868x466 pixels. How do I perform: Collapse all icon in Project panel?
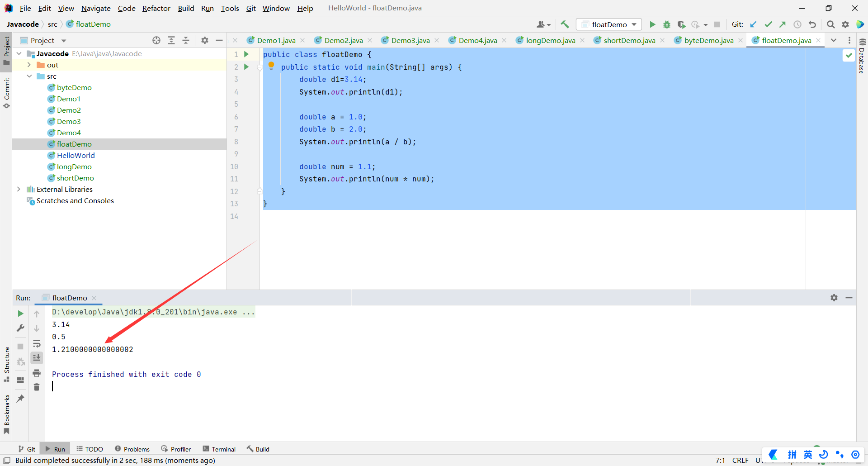pos(186,40)
